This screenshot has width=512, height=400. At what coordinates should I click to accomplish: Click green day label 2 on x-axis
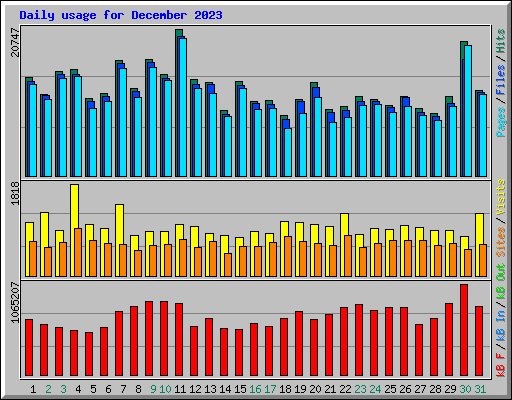[x=48, y=389]
